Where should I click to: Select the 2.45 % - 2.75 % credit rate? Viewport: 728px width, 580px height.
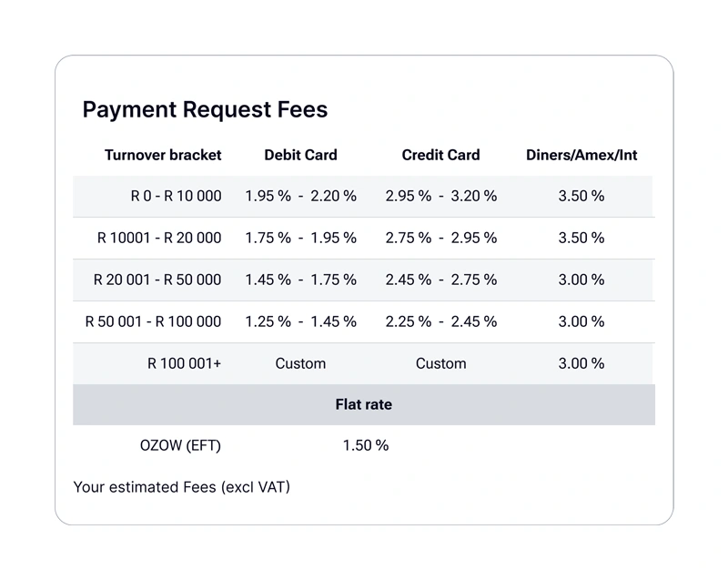440,280
